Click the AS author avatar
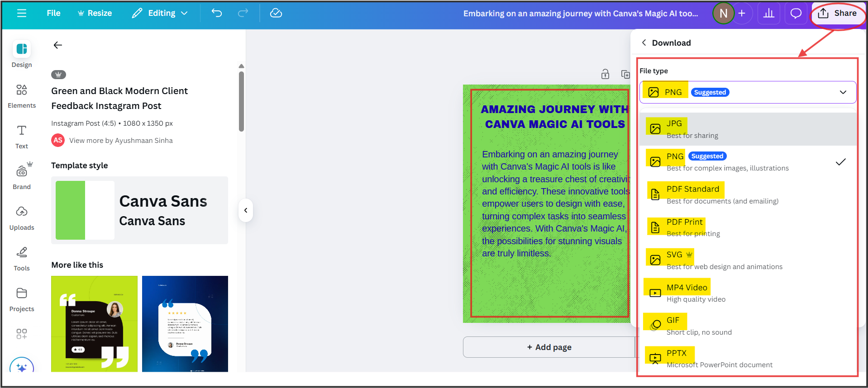The height and width of the screenshot is (388, 868). (58, 140)
